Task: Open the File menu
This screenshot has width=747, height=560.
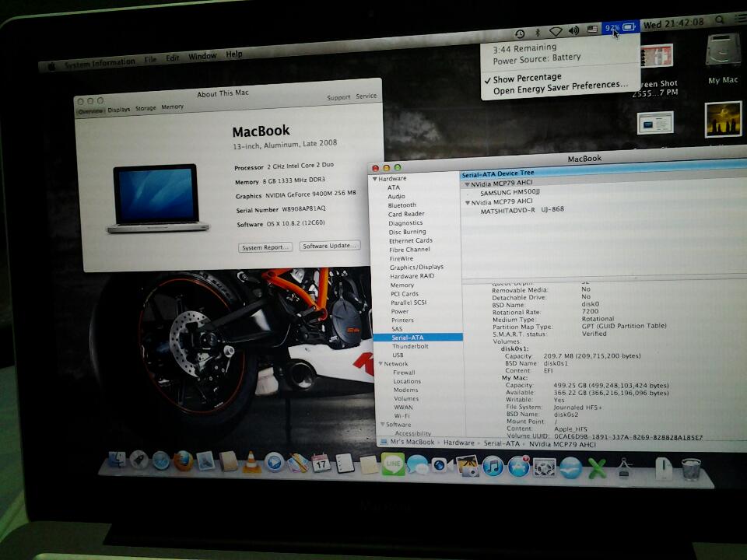Action: 150,60
